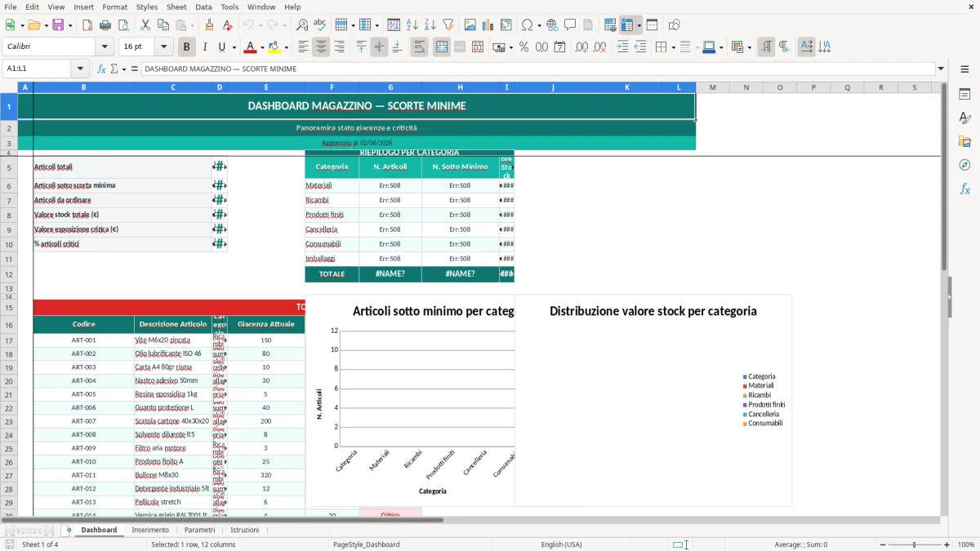Click the 100% zoom level
This screenshot has width=980, height=551.
pos(966,544)
